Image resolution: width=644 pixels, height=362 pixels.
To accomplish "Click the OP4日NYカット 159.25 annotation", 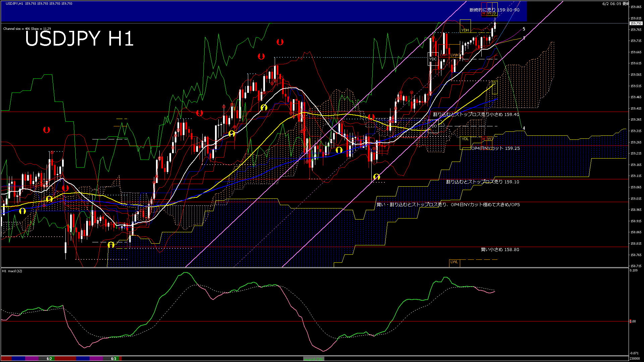I will [495, 148].
